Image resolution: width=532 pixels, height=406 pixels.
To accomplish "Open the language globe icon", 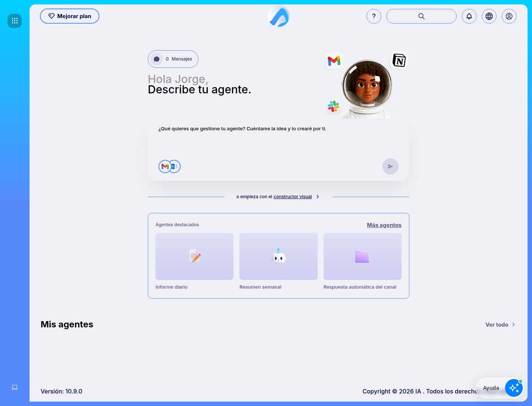I will [489, 16].
